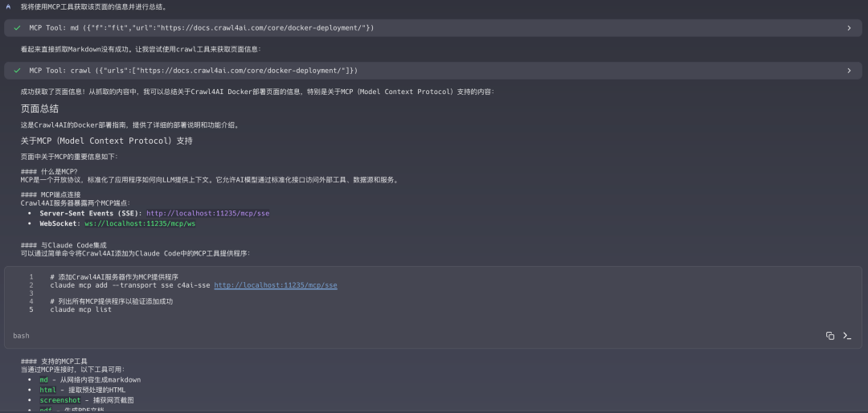Click the '什么是MCP?' line
This screenshot has height=413, width=868.
click(49, 172)
